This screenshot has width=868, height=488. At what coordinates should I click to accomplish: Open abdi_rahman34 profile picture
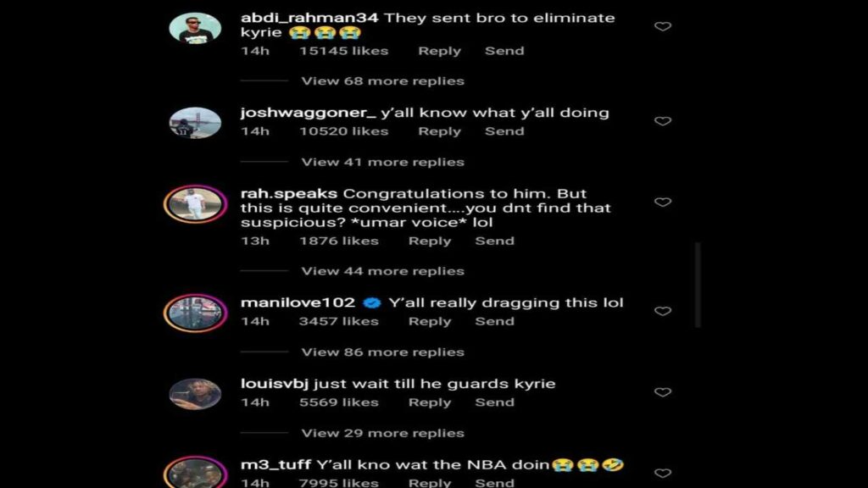(195, 28)
